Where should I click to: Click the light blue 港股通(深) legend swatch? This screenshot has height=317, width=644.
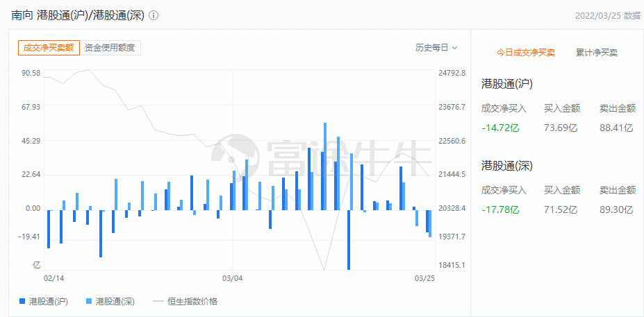tap(89, 302)
